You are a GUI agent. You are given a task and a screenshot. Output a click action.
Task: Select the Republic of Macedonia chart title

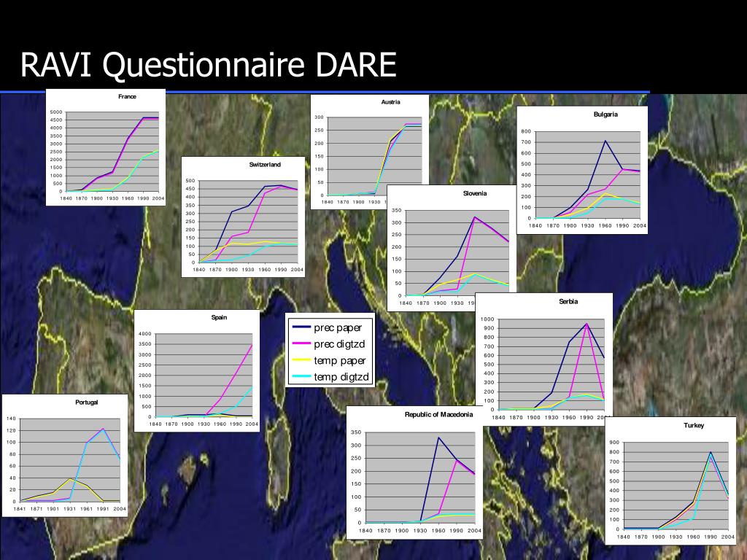[x=438, y=415]
